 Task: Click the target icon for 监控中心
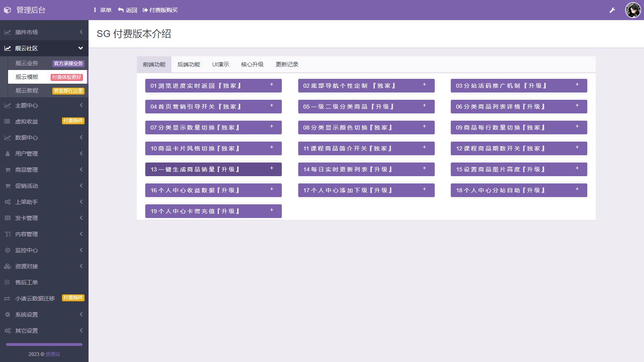tap(7, 250)
